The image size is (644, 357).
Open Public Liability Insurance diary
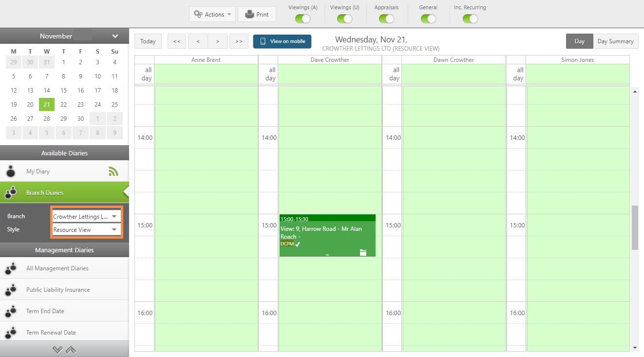64,290
